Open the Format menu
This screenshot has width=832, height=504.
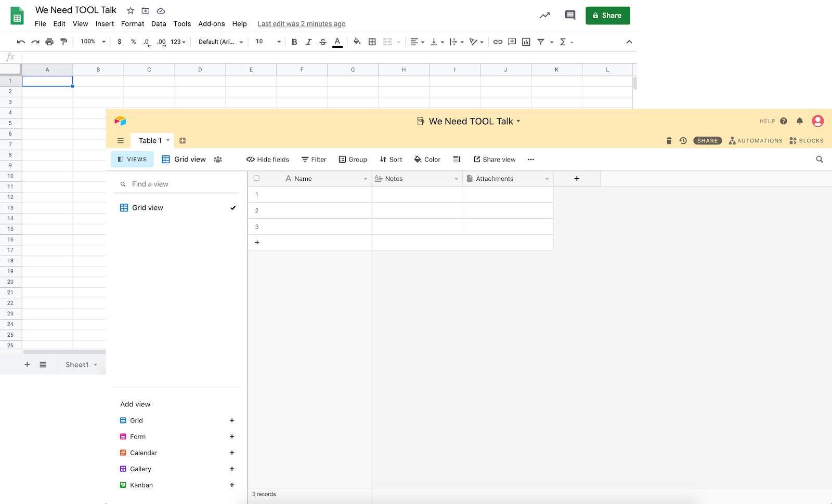(132, 23)
